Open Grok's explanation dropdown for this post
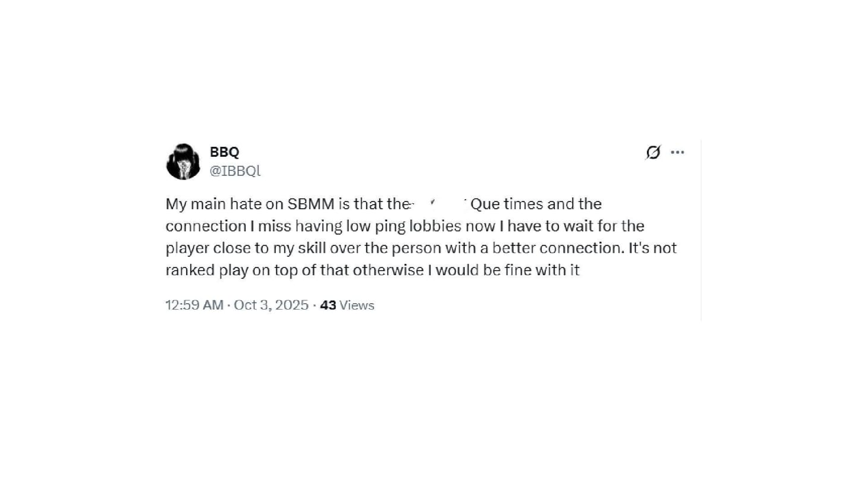The height and width of the screenshot is (488, 868). pyautogui.click(x=653, y=152)
